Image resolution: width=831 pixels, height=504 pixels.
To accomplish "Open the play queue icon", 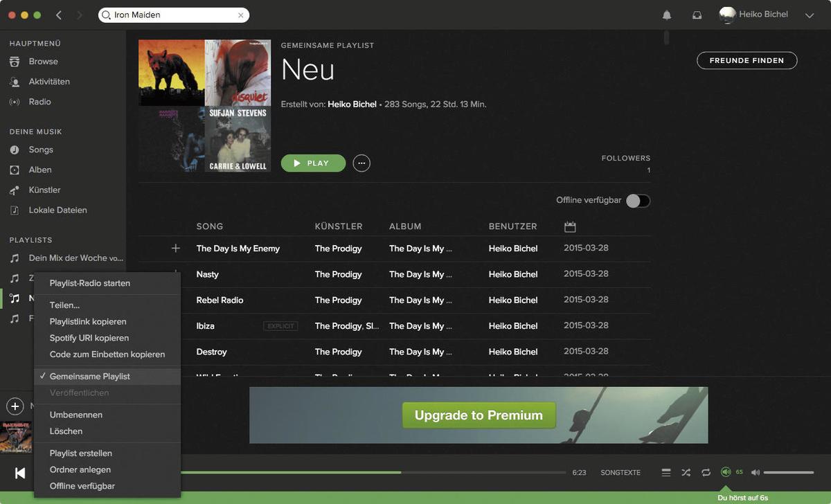I will [666, 473].
